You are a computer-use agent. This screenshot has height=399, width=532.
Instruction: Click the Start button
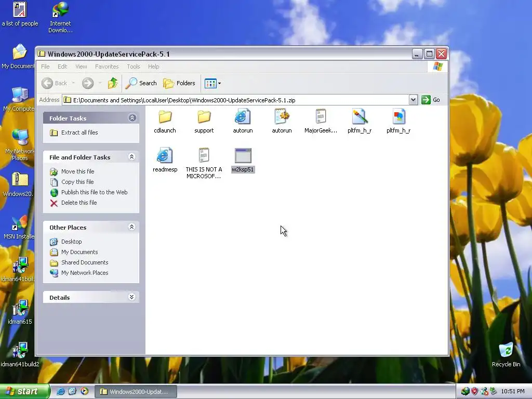click(x=24, y=392)
